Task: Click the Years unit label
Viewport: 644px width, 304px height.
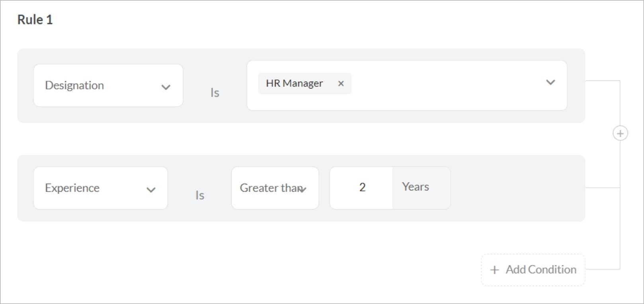Action: click(416, 187)
